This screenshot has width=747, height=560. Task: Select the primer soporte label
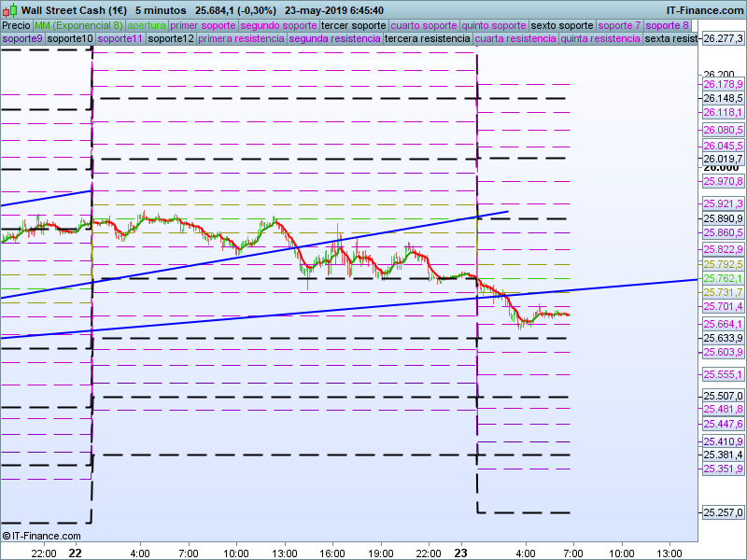point(203,25)
